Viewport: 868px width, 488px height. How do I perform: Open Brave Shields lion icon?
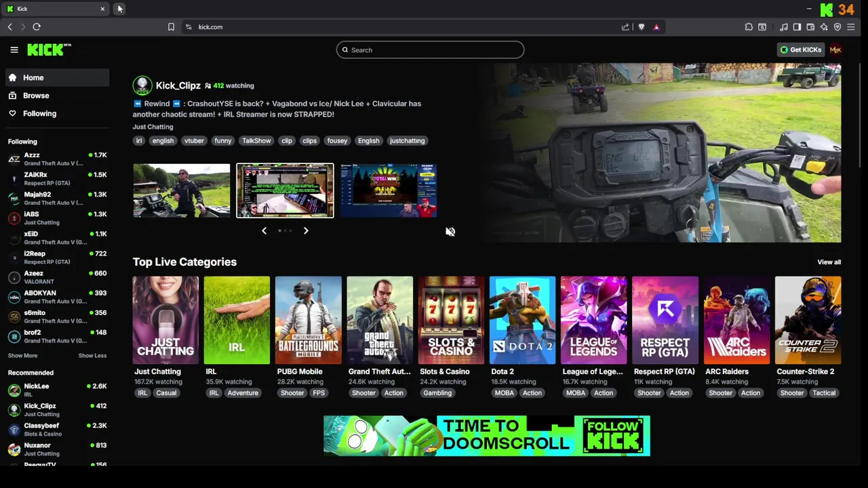[642, 27]
